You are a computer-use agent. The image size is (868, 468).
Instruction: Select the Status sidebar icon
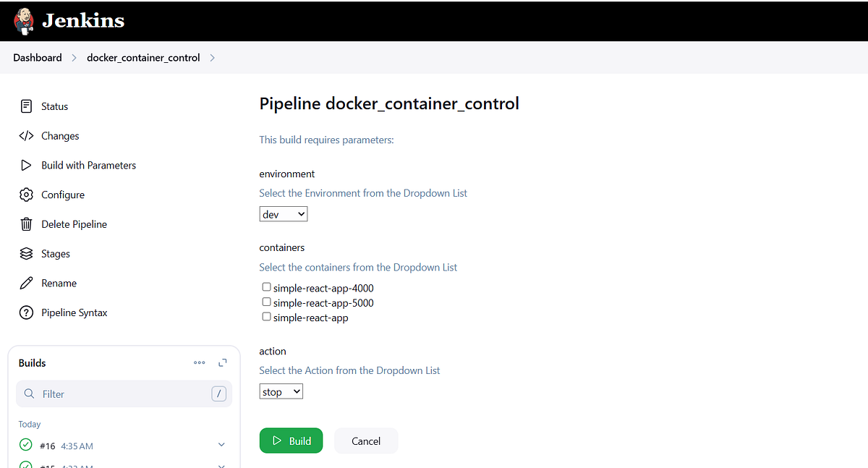pos(25,106)
